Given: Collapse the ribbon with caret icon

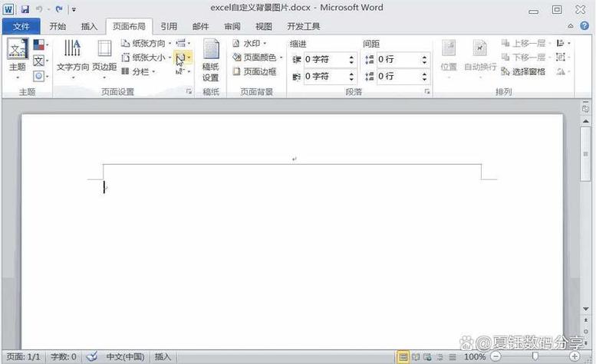Looking at the screenshot, I should pos(571,26).
